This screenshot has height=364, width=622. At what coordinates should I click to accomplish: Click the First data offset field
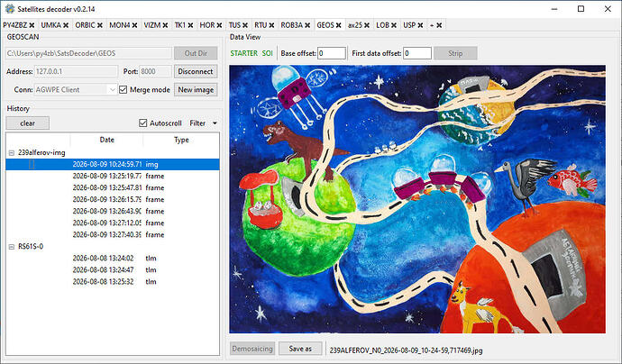(417, 53)
